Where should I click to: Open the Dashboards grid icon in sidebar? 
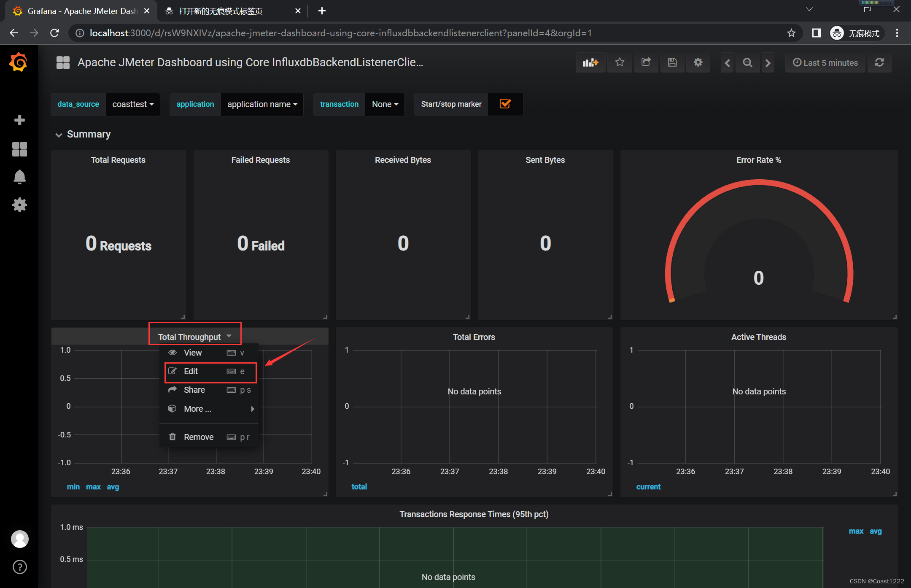[x=19, y=149]
